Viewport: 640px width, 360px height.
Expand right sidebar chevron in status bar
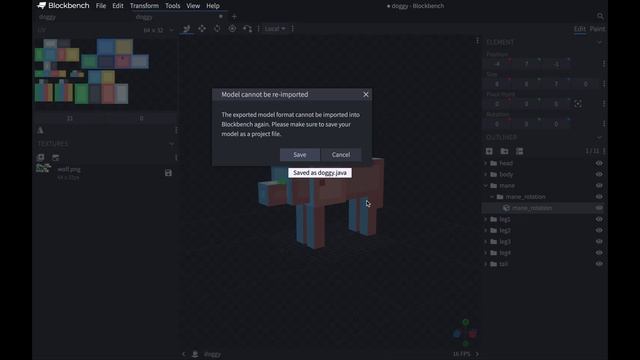pyautogui.click(x=477, y=354)
